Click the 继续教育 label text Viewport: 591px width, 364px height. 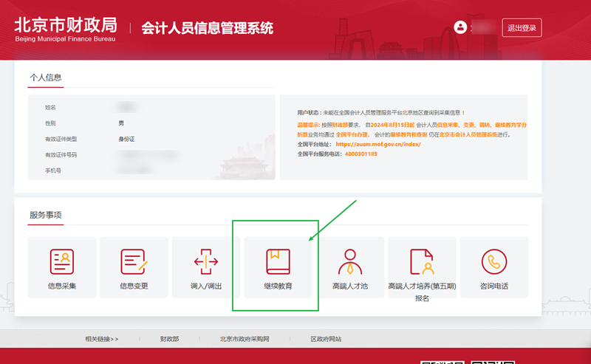279,286
